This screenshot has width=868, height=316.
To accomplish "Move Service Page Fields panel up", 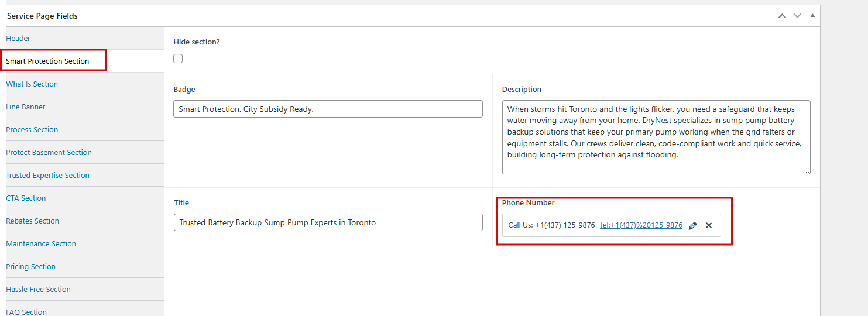I will (782, 16).
